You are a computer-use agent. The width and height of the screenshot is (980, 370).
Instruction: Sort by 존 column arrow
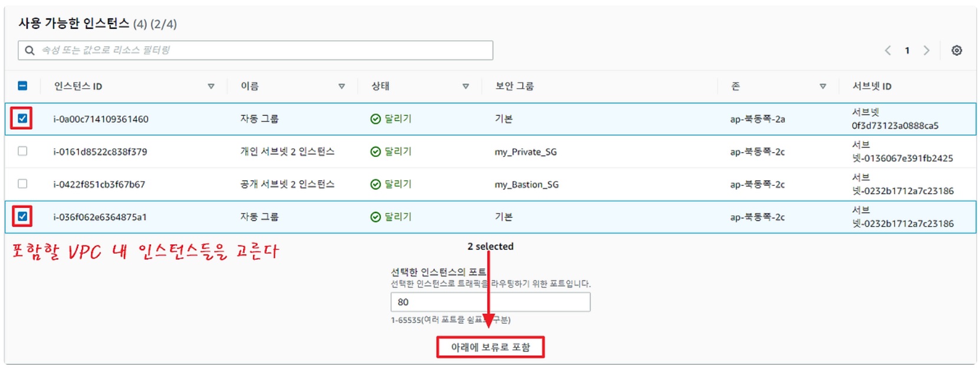(822, 86)
